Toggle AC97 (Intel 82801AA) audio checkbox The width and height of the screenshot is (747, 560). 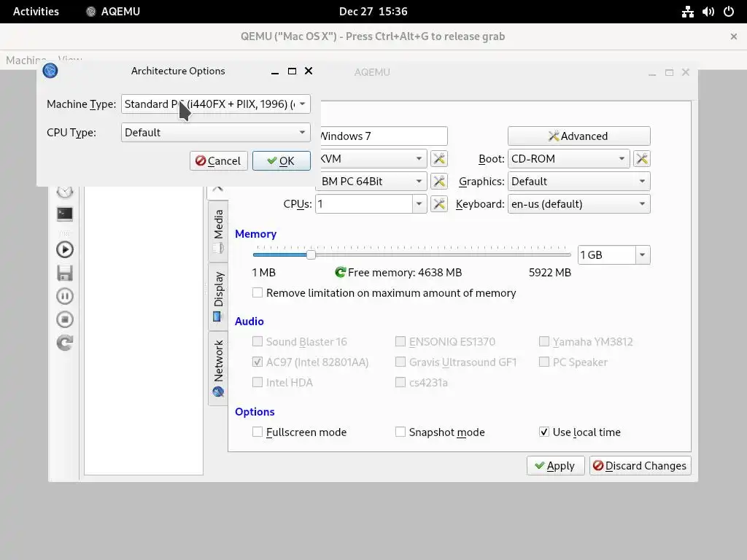point(258,362)
